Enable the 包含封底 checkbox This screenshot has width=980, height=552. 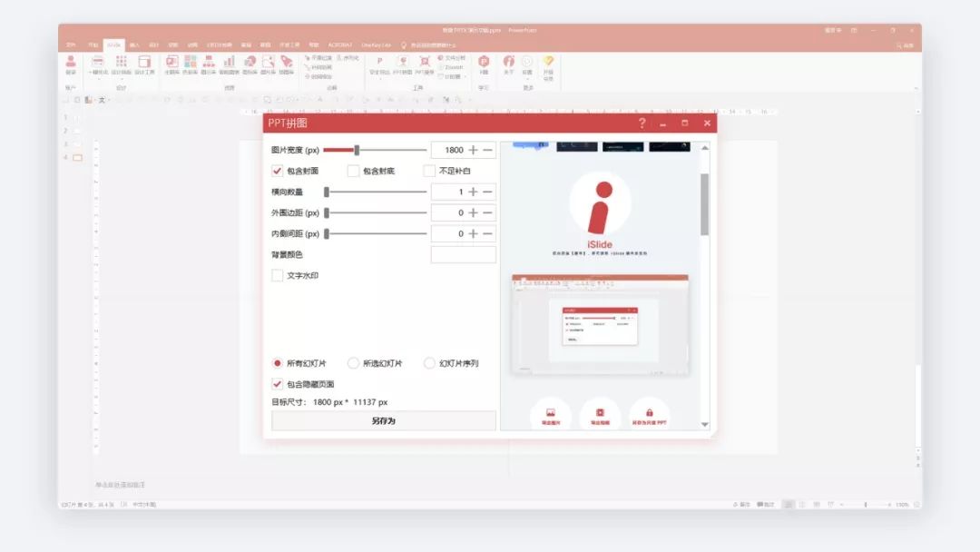tap(353, 171)
